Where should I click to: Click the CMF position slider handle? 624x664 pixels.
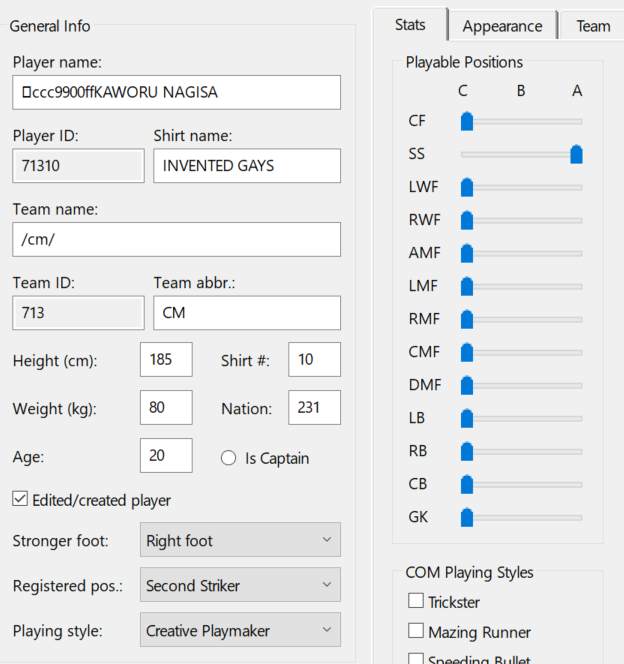467,352
